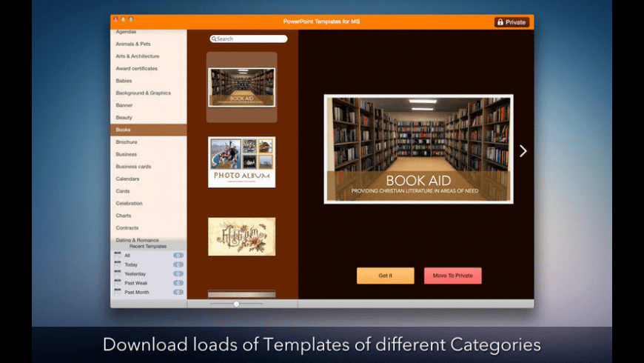Click the calendar icon beside Today
The width and height of the screenshot is (644, 363).
point(118,264)
